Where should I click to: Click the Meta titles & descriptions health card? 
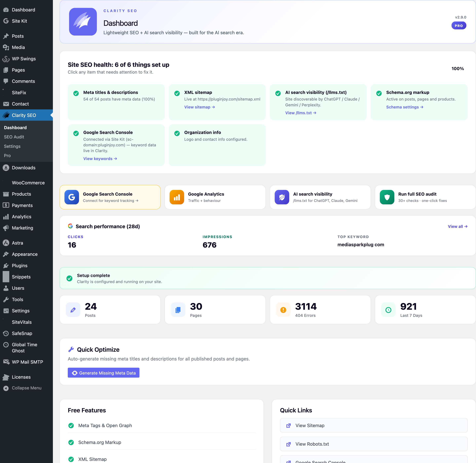coord(116,102)
